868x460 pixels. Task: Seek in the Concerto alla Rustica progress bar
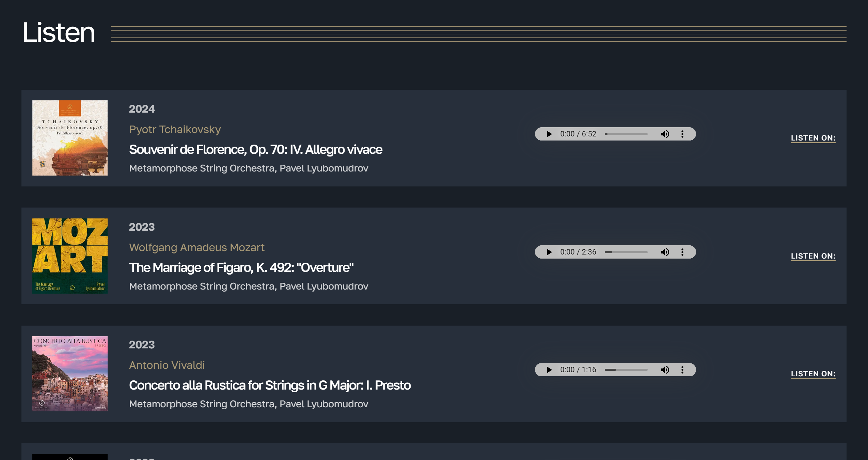tap(626, 370)
